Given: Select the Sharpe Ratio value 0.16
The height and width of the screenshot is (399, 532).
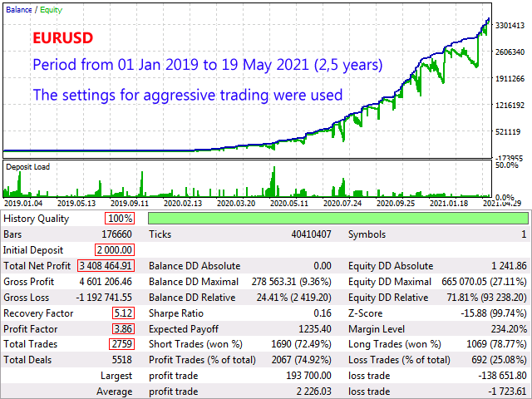Looking at the screenshot, I should [x=323, y=313].
